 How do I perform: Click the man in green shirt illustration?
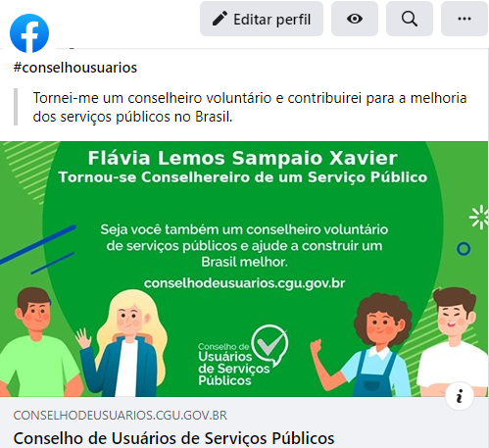37,342
